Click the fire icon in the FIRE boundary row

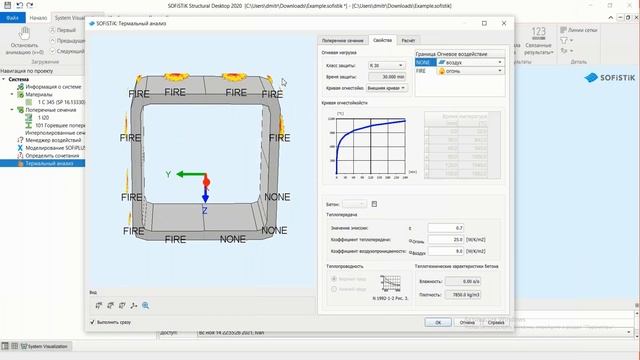(x=441, y=71)
